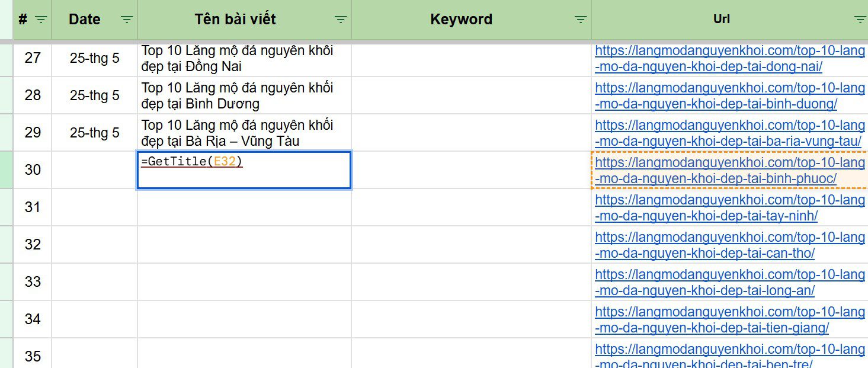Open filter for Tên bài viết column
The image size is (868, 368).
coord(341,20)
